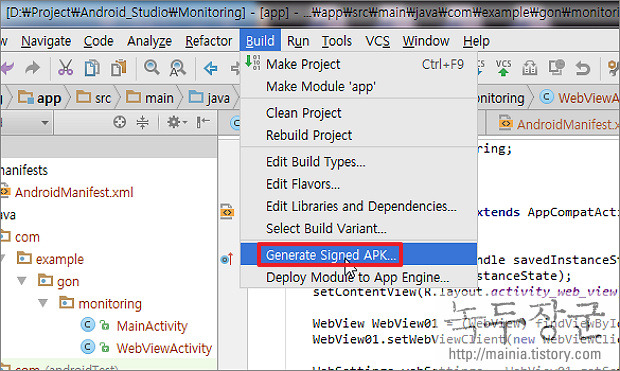Click the main breadcrumb
This screenshot has width=620, height=371.
click(150, 98)
